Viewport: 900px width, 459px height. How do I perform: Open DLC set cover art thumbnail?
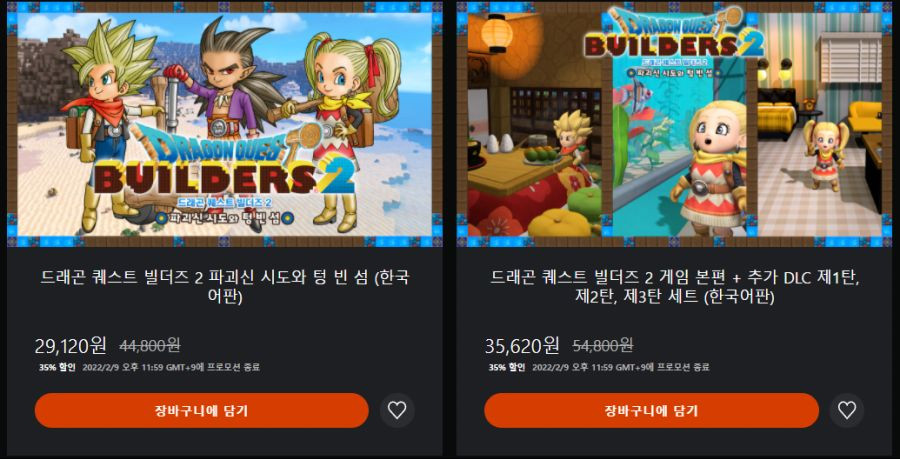(674, 124)
